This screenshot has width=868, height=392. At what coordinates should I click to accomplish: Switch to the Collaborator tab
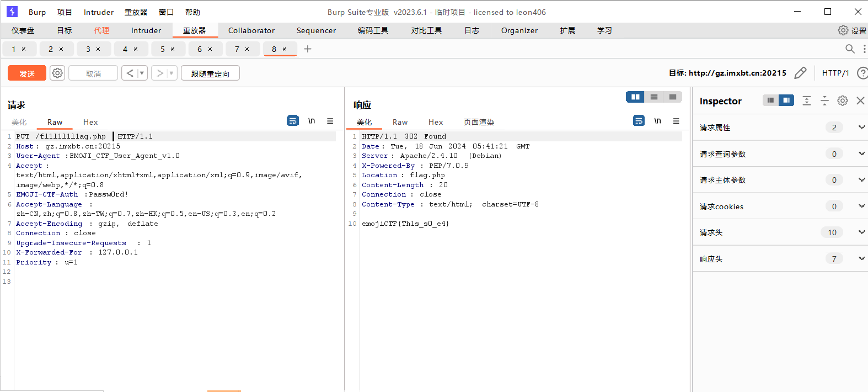click(x=251, y=30)
